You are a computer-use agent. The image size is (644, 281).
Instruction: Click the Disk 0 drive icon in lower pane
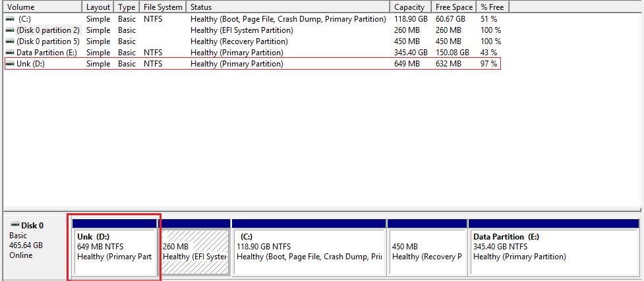15,225
